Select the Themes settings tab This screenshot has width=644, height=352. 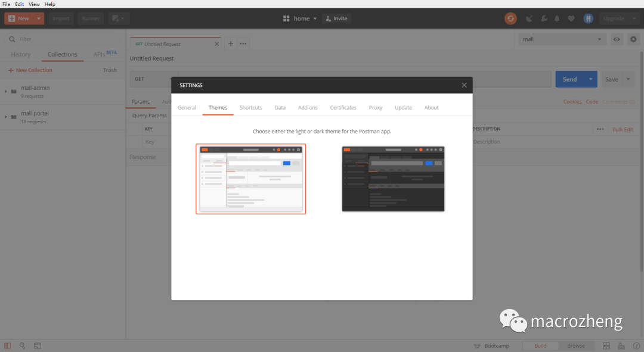click(x=218, y=107)
